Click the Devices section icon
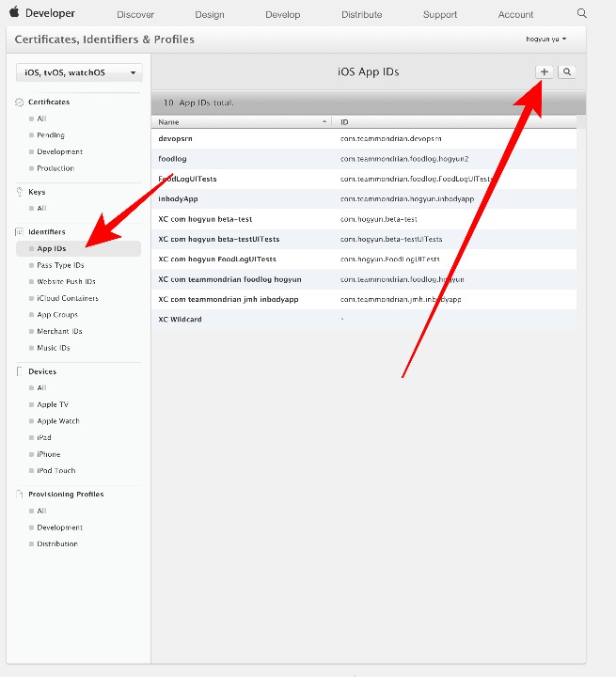Viewport: 616px width, 677px height. (x=19, y=371)
